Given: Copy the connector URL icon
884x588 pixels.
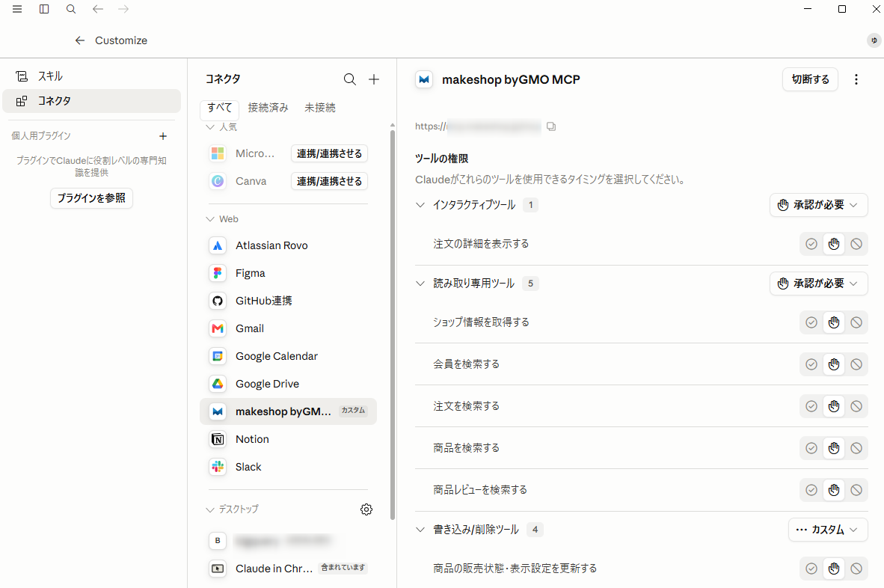Looking at the screenshot, I should (551, 126).
